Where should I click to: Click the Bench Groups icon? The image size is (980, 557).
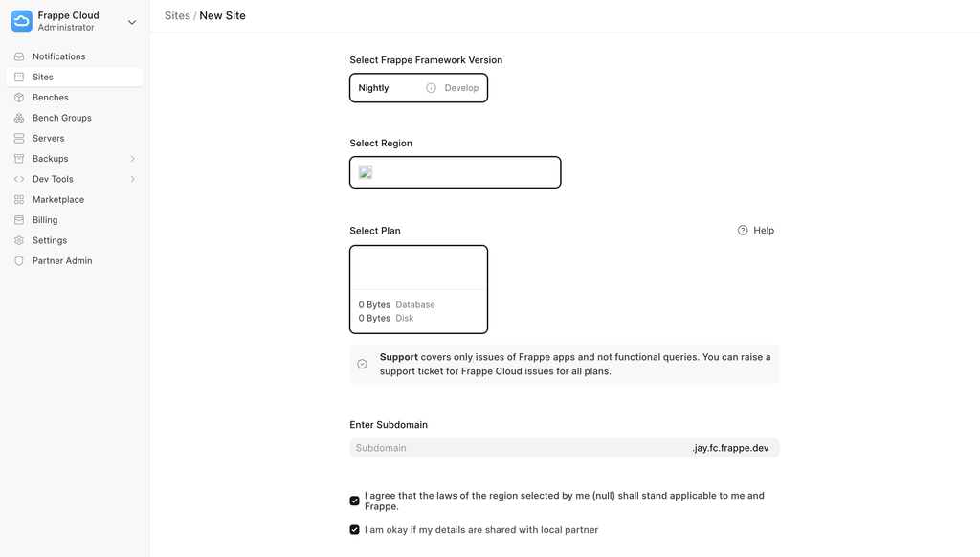(x=19, y=118)
